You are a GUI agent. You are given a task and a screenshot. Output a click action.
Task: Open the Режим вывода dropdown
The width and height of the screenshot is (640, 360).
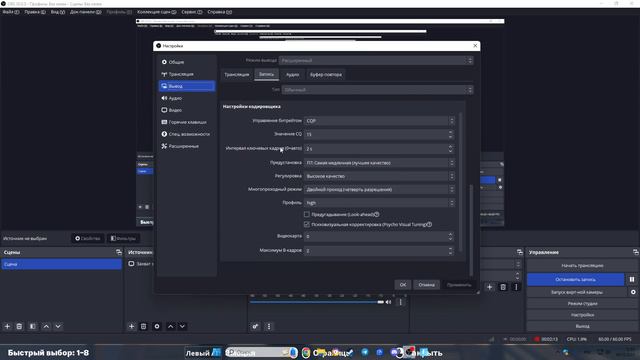tap(376, 60)
